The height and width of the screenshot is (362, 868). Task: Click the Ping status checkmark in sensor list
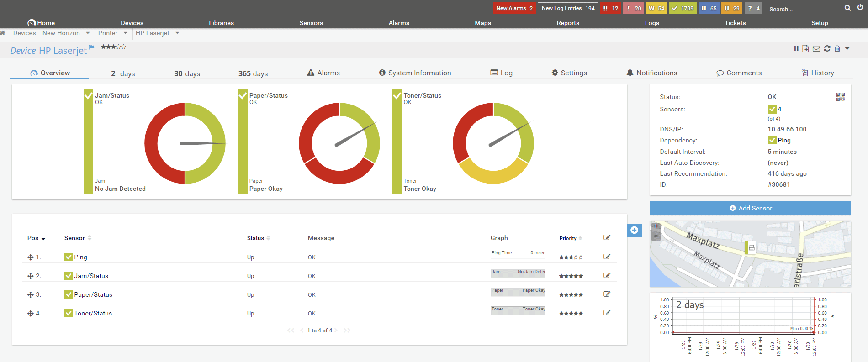(69, 257)
